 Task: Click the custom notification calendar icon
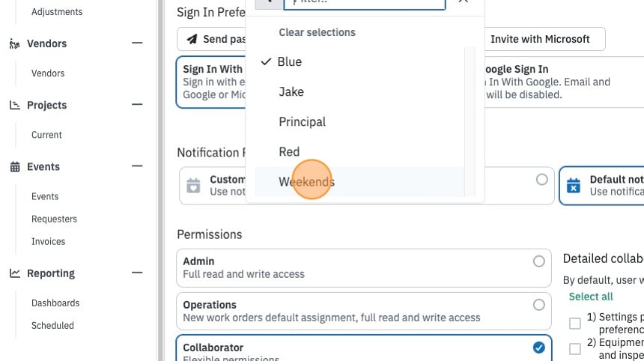[x=193, y=186]
